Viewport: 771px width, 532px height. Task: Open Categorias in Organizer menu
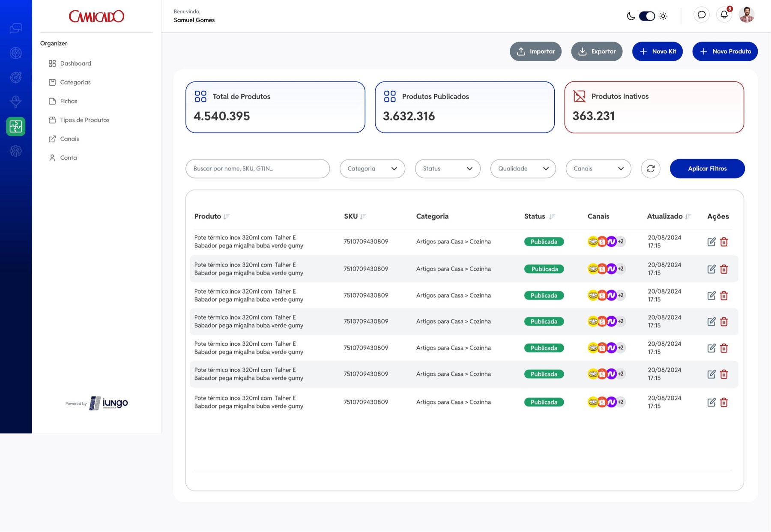[70, 82]
